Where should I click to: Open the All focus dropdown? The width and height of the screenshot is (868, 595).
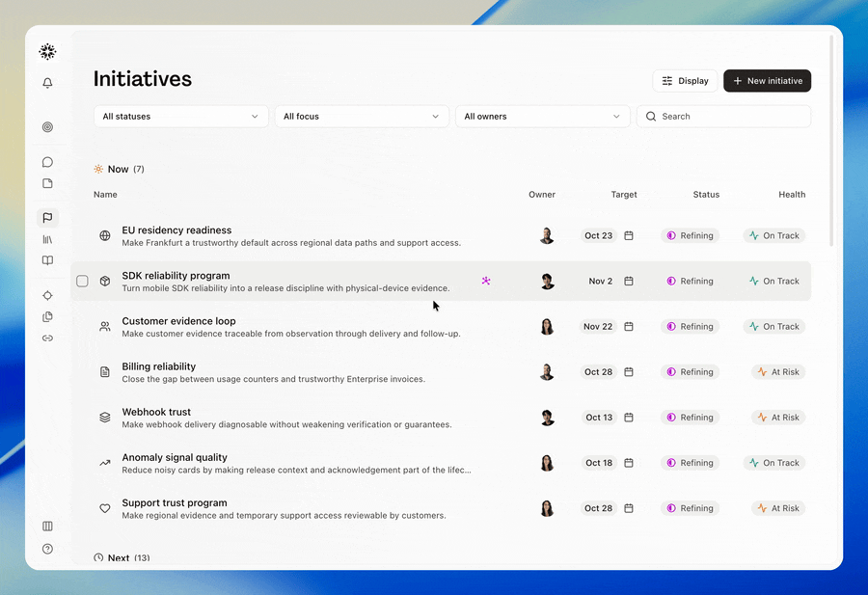[x=362, y=117]
